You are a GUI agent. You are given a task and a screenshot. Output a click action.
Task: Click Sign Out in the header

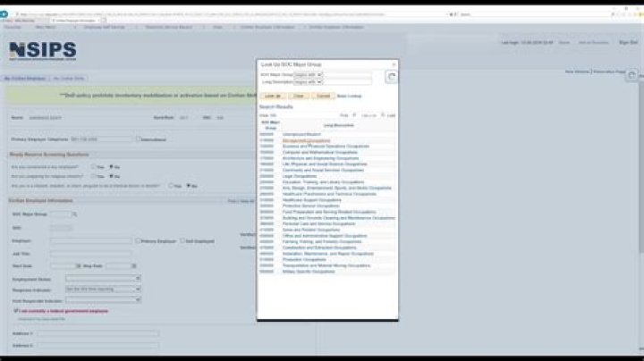tap(629, 42)
